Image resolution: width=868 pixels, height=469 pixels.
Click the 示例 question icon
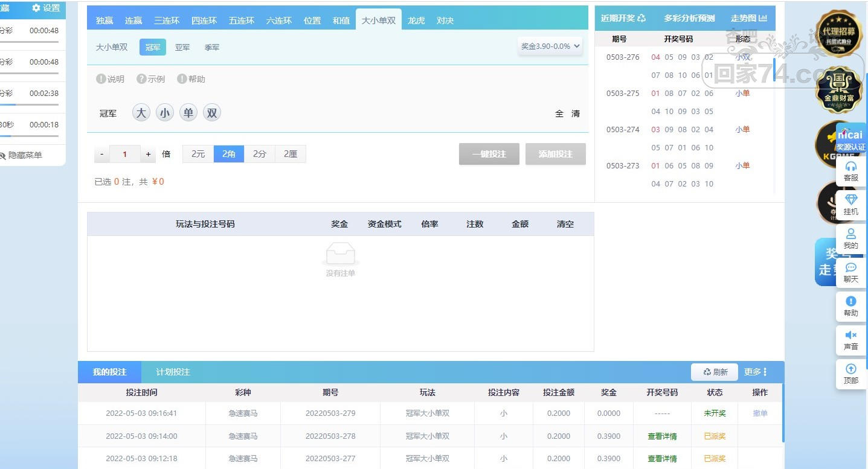[x=141, y=78]
